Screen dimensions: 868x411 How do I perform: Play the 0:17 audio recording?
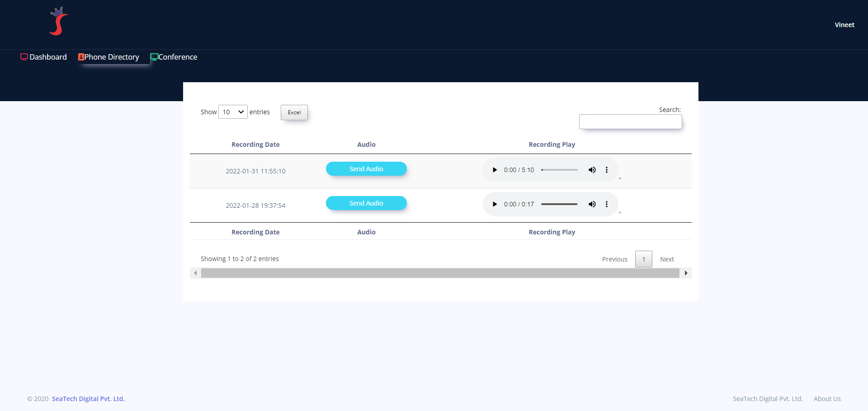pyautogui.click(x=495, y=204)
